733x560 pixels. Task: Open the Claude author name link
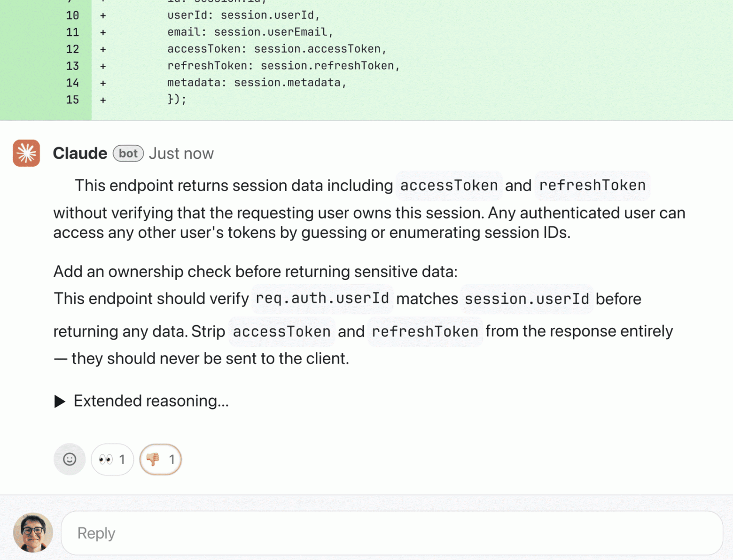[x=80, y=153]
